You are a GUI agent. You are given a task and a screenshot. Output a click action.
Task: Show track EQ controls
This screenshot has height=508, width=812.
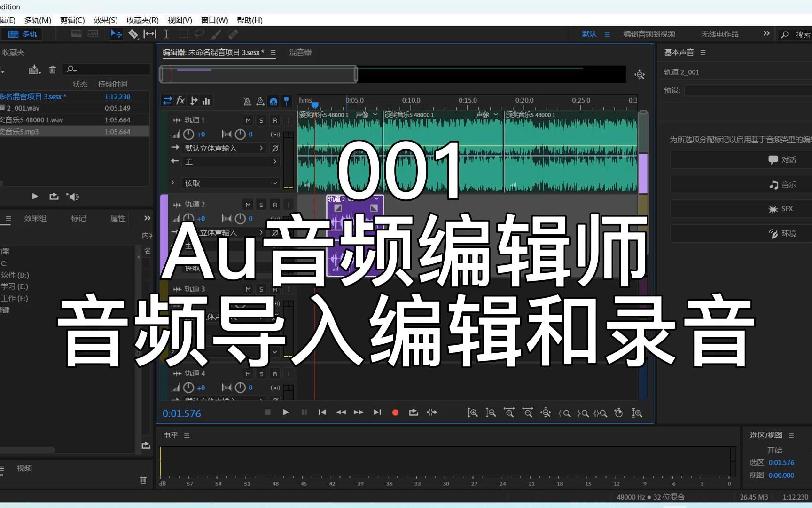(x=206, y=101)
